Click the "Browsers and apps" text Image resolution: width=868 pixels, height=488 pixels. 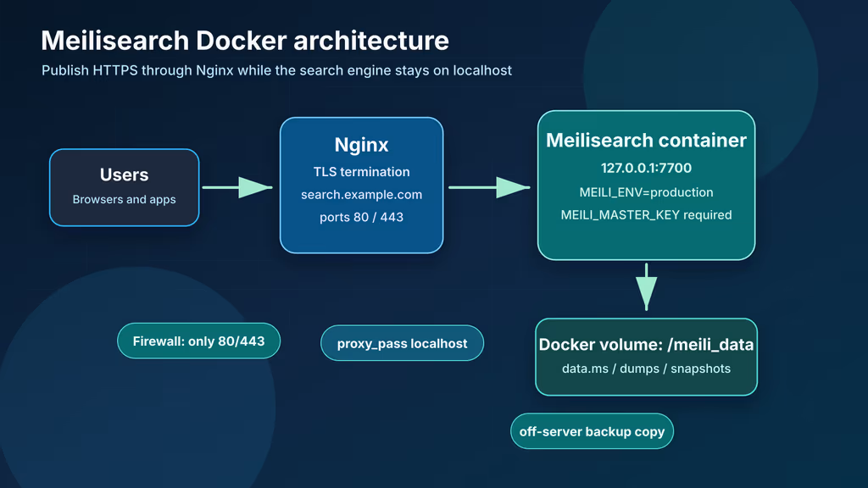pos(124,199)
